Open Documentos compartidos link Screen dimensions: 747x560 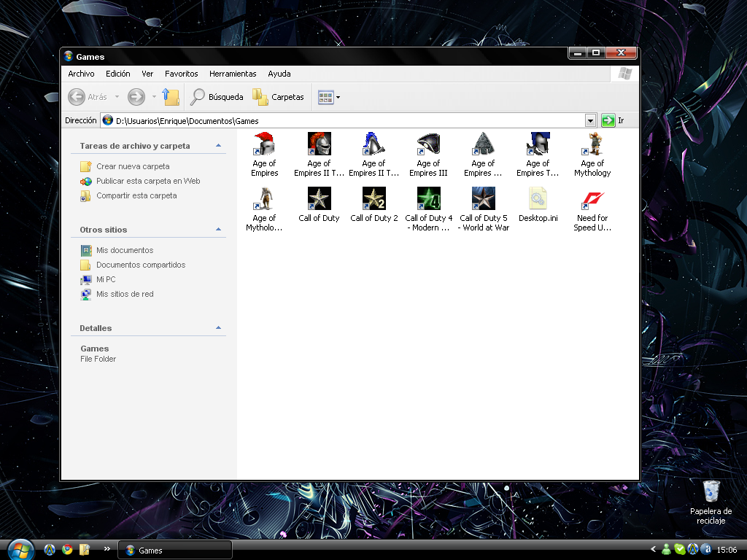click(x=141, y=265)
